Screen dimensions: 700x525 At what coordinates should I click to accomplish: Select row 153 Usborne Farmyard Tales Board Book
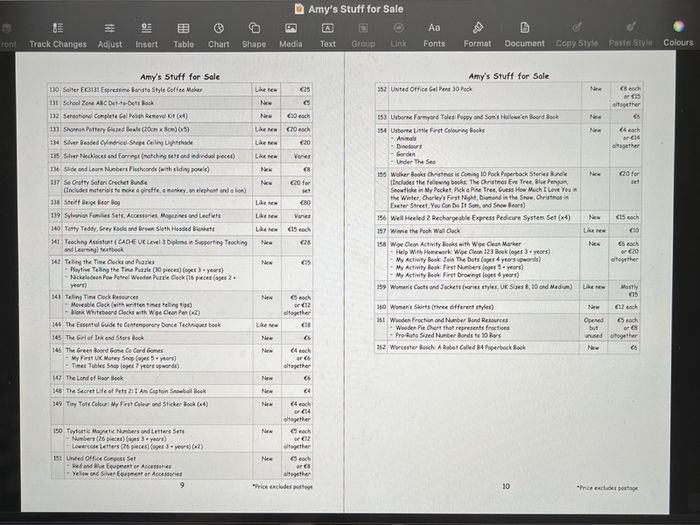(509, 117)
